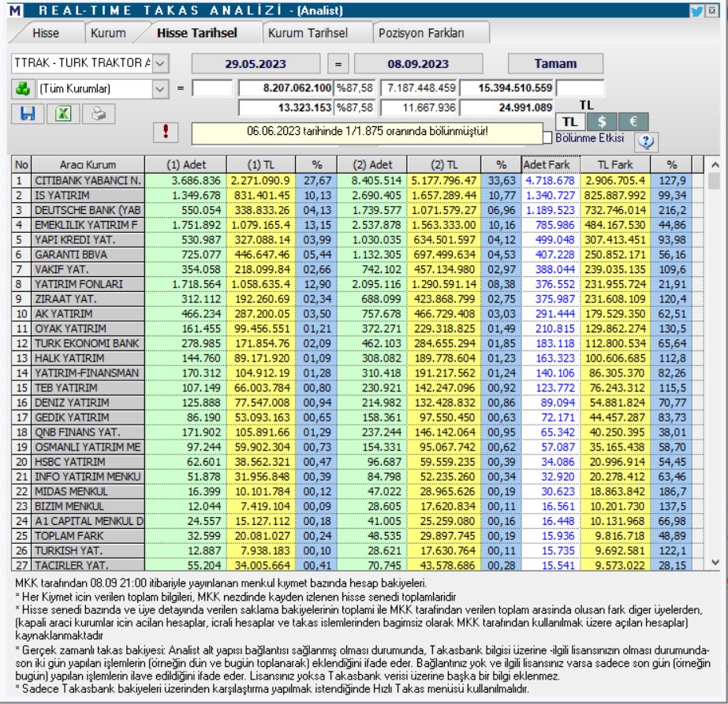Click the Twitter bird icon in title bar
The height and width of the screenshot is (704, 728).
pyautogui.click(x=696, y=11)
